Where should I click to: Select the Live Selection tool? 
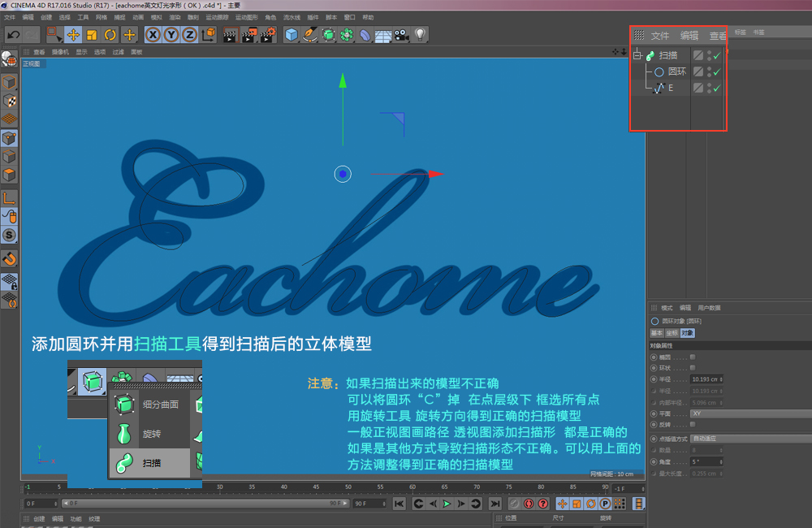tap(54, 35)
